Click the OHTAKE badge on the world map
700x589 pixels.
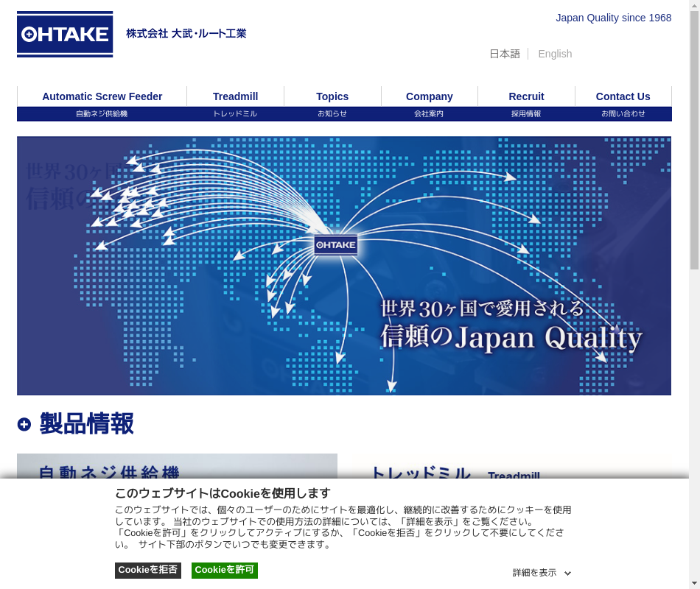click(335, 244)
